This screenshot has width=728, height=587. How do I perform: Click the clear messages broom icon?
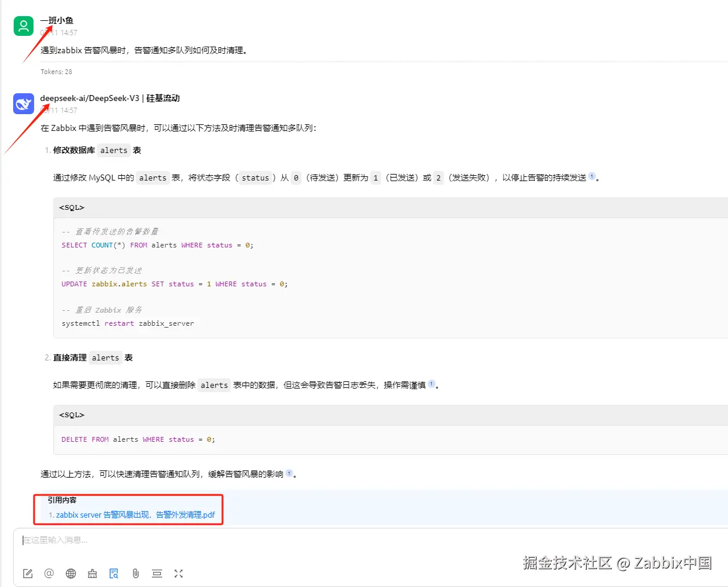pyautogui.click(x=92, y=574)
